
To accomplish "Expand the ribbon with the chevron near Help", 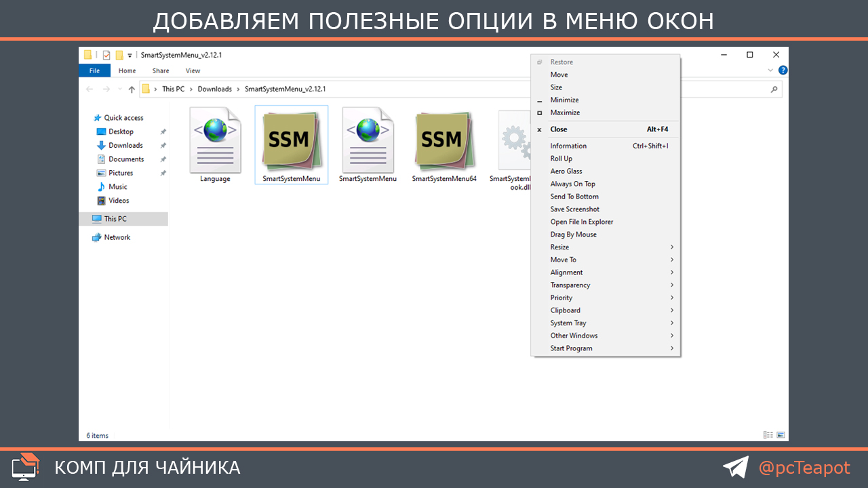I will (x=770, y=70).
